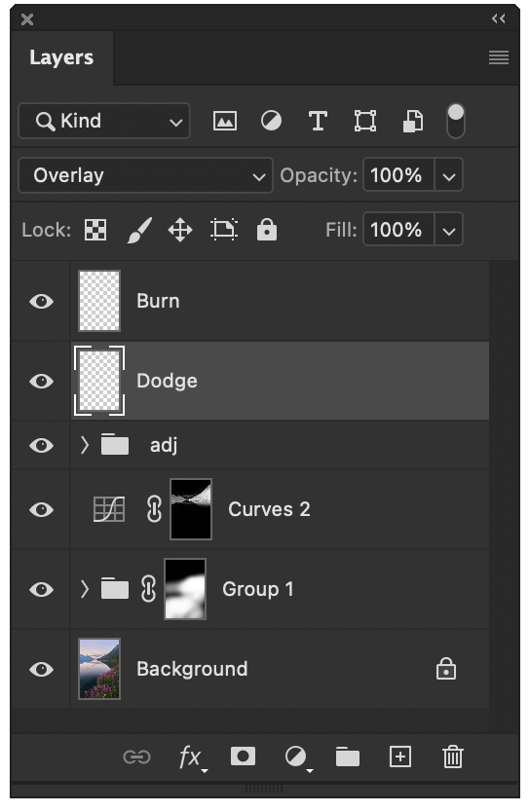
Task: Open the Layers panel menu
Action: [x=499, y=57]
